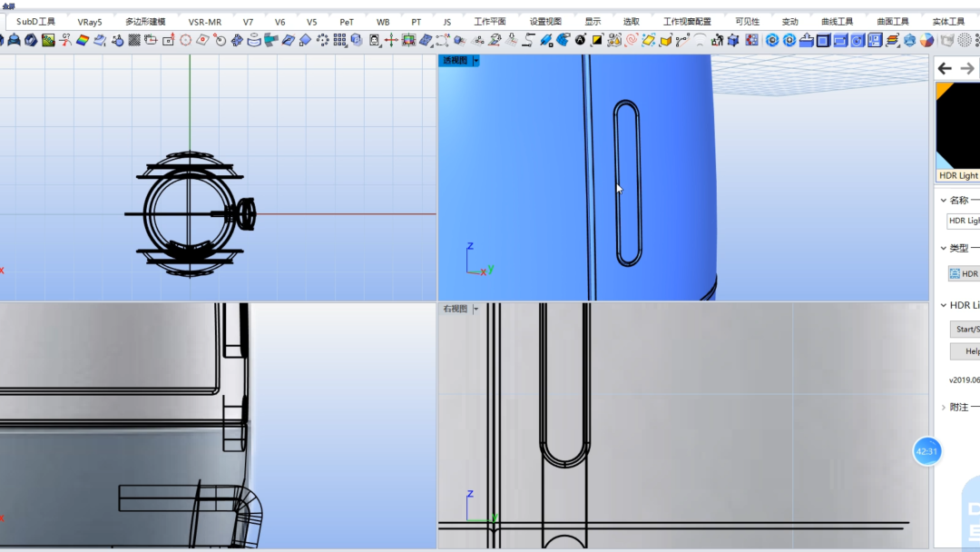Select the rainbow gradient surface tool icon
The height and width of the screenshot is (552, 980).
tap(83, 41)
